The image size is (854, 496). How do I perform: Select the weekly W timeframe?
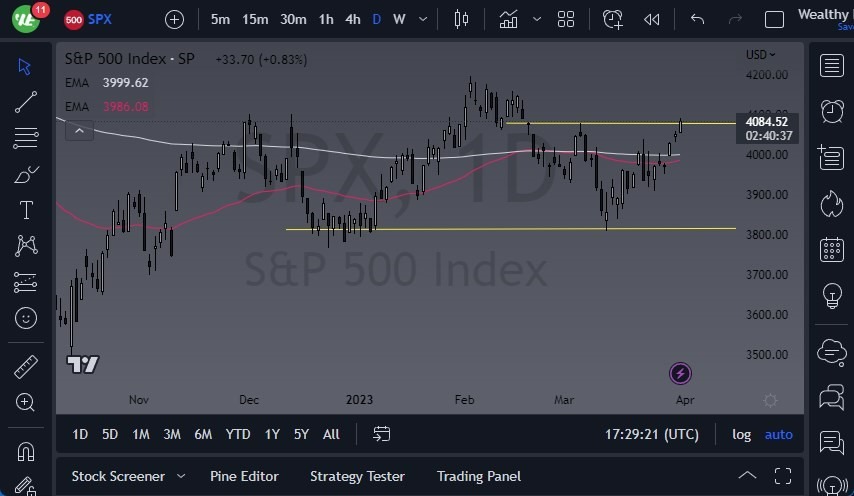(399, 20)
